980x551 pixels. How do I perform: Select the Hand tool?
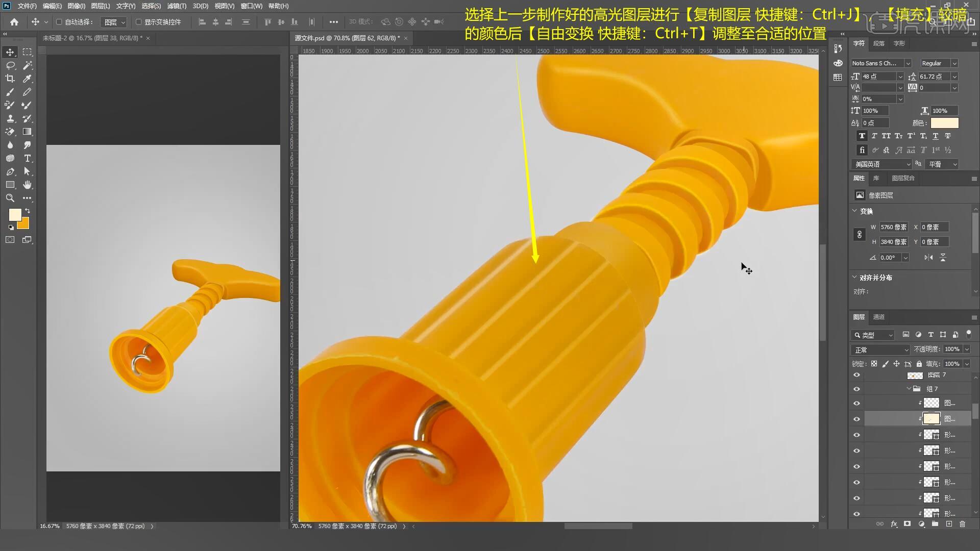27,185
